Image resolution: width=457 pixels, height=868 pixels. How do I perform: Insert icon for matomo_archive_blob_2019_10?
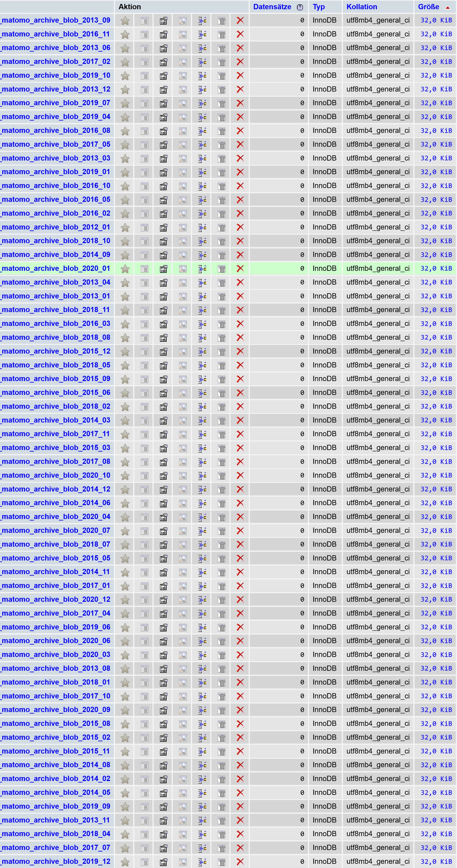click(x=202, y=76)
